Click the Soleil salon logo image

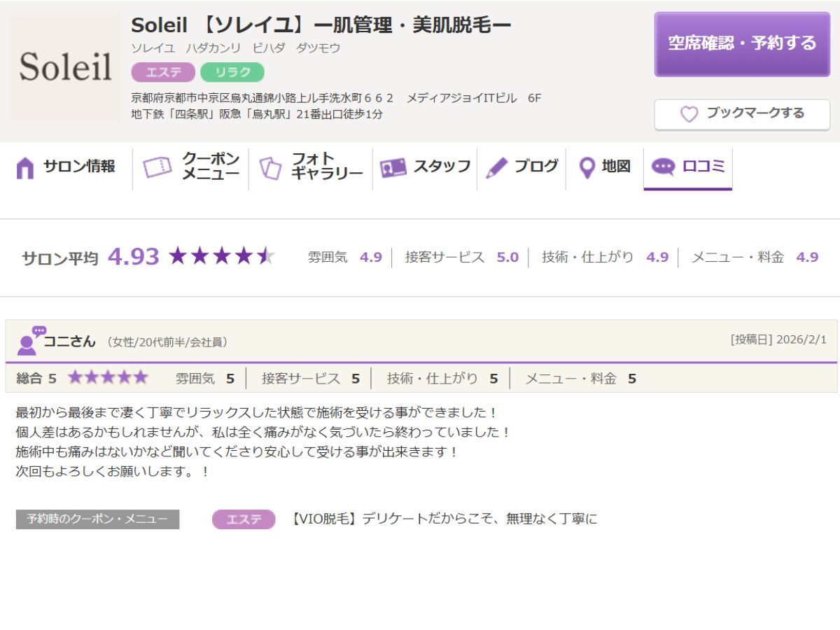[66, 67]
